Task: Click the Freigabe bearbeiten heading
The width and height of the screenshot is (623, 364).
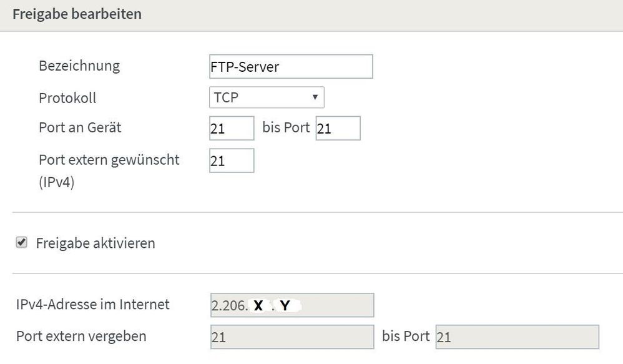Action: pos(77,14)
